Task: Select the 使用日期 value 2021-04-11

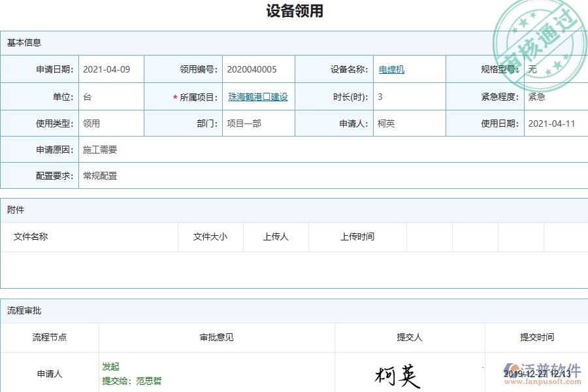Action: [553, 123]
